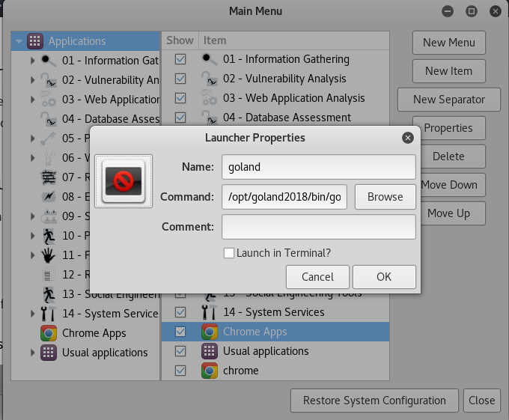509x420 pixels.
Task: Click the Item column header
Action: [x=294, y=40]
